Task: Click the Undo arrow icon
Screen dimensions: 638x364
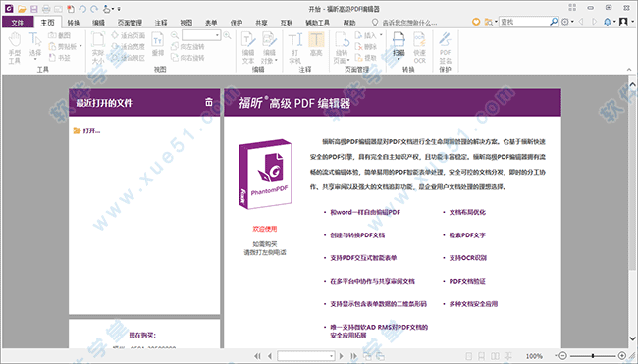Action: click(x=82, y=9)
